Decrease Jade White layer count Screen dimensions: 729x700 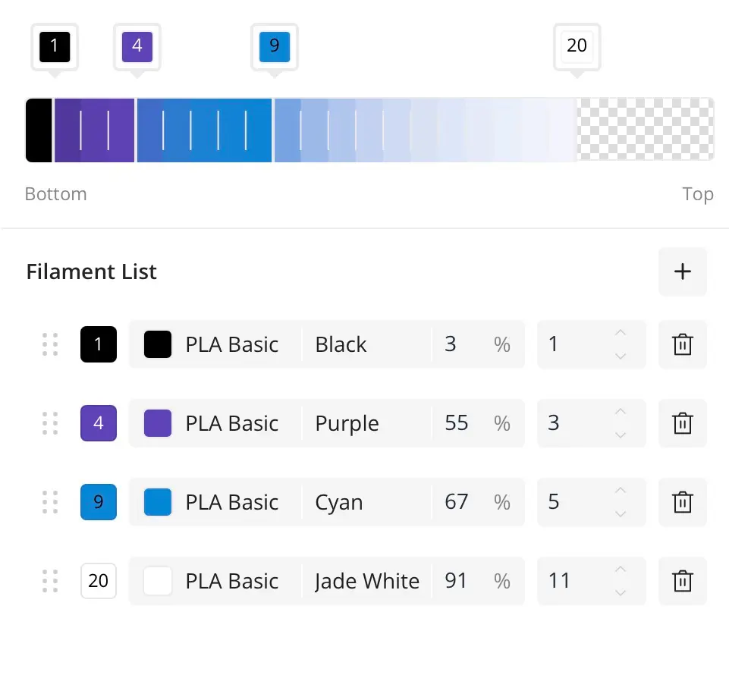[x=621, y=592]
